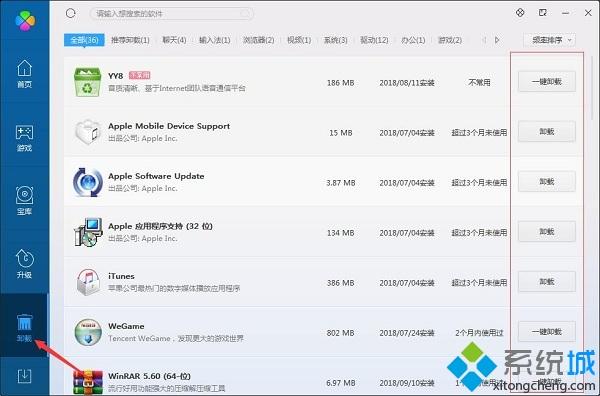Click the feedback icon in title bar
Image resolution: width=600 pixels, height=396 pixels.
543,13
